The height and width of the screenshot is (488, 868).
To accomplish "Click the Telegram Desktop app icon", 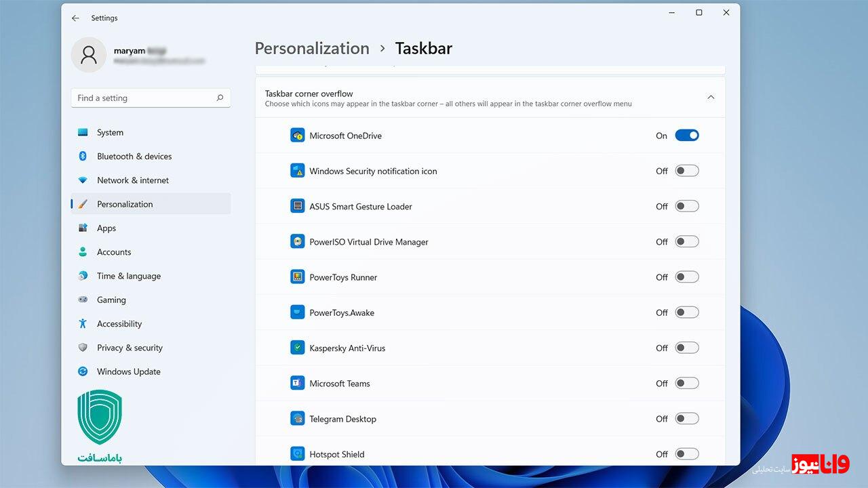I will coord(297,419).
